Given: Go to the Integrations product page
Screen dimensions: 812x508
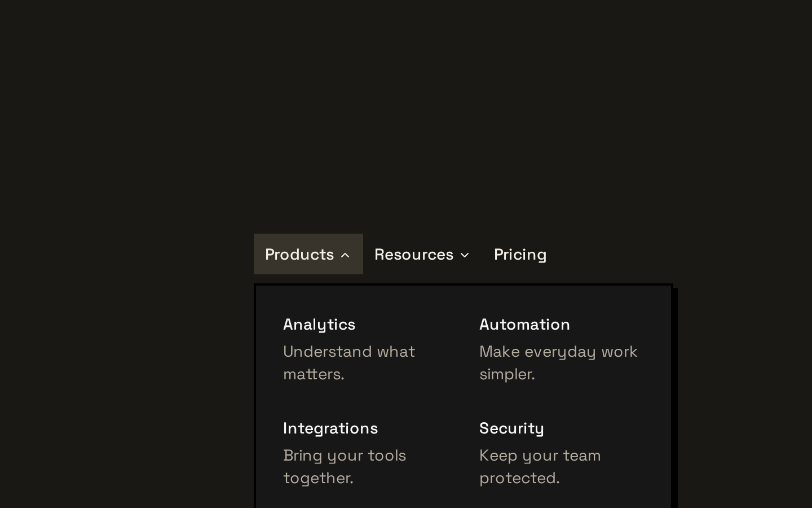Looking at the screenshot, I should 365,453.
